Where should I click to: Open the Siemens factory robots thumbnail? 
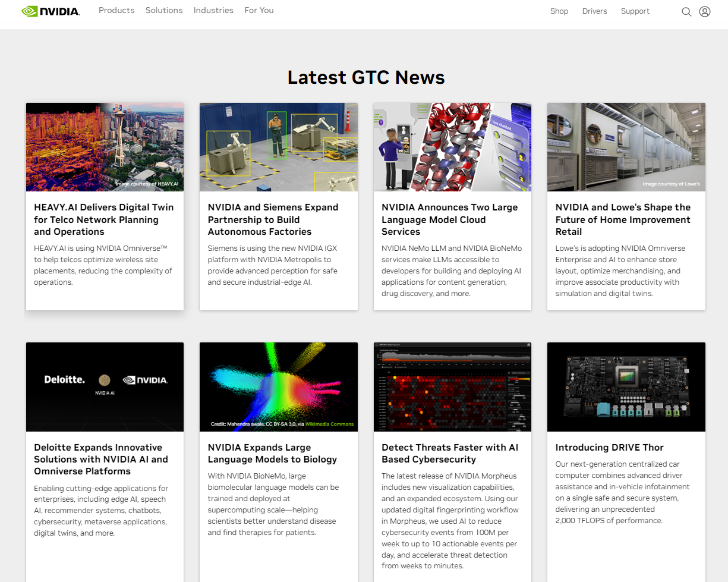point(279,147)
